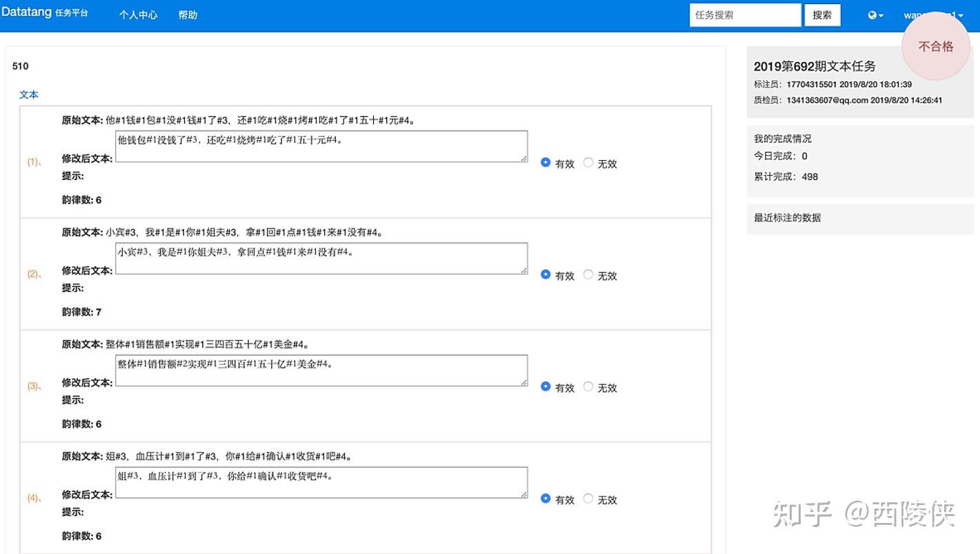Edit modified text box starting 整体

321,370
